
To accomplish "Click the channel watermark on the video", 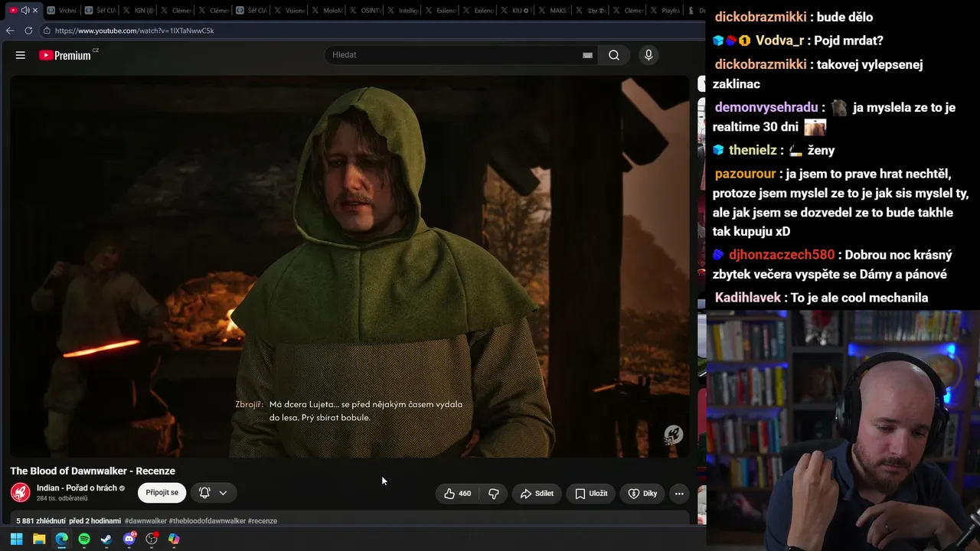I will click(673, 435).
